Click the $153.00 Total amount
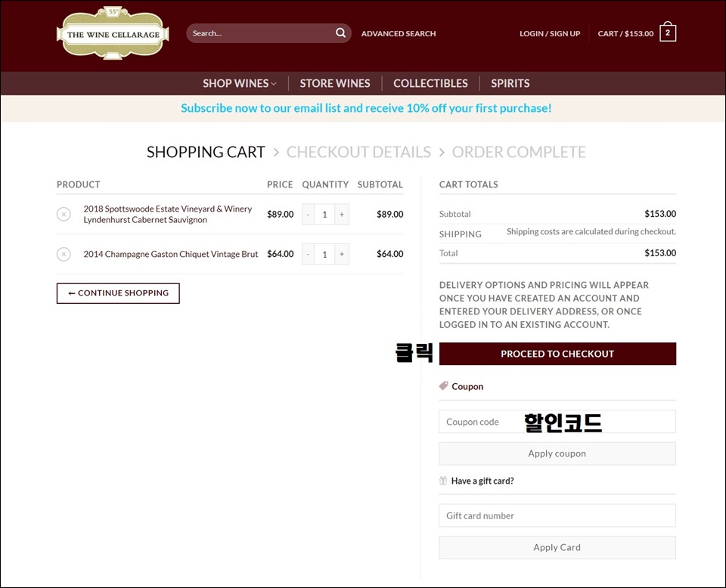 [660, 253]
